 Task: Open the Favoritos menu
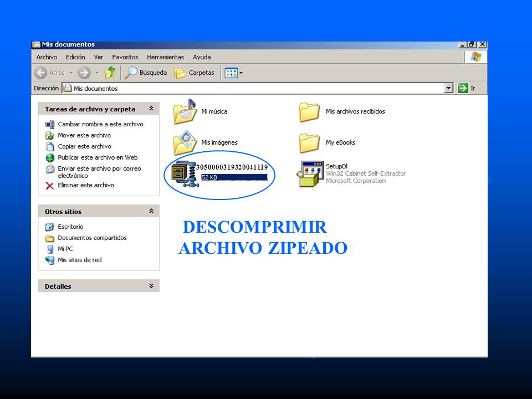point(125,57)
